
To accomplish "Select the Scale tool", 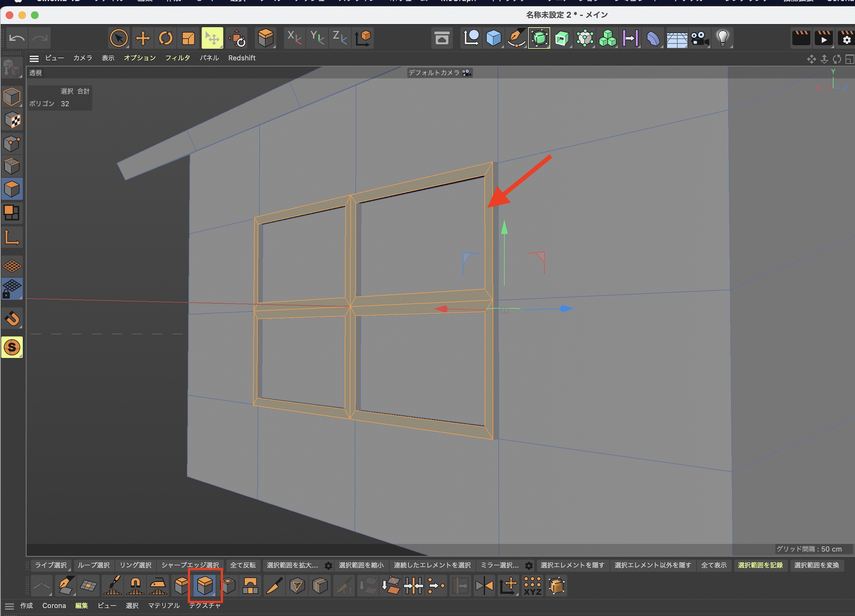I will pyautogui.click(x=188, y=38).
